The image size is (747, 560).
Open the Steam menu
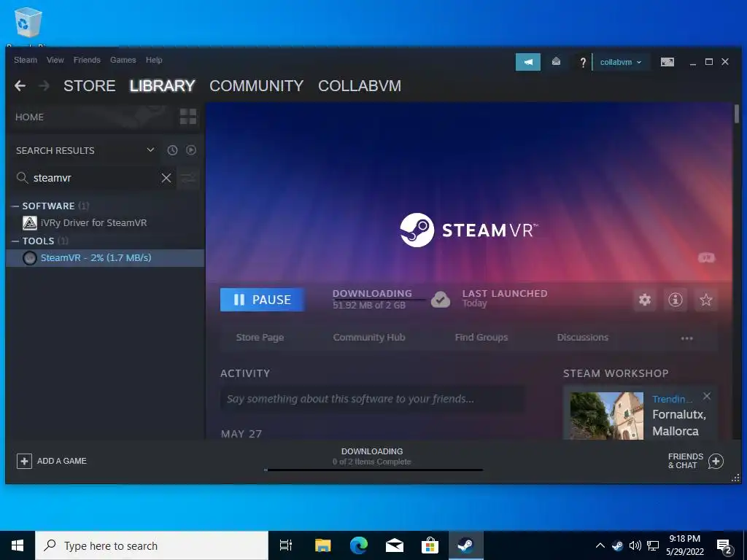coord(26,60)
